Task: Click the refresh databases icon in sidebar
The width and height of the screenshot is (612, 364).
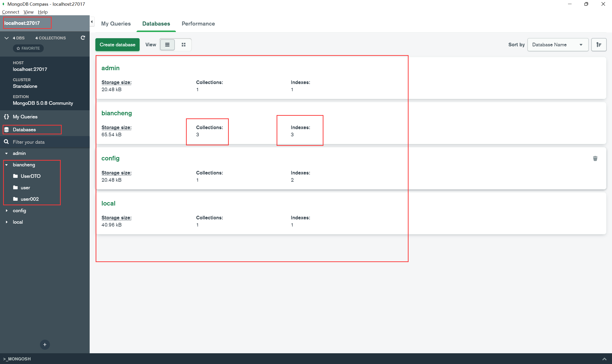Action: click(83, 38)
